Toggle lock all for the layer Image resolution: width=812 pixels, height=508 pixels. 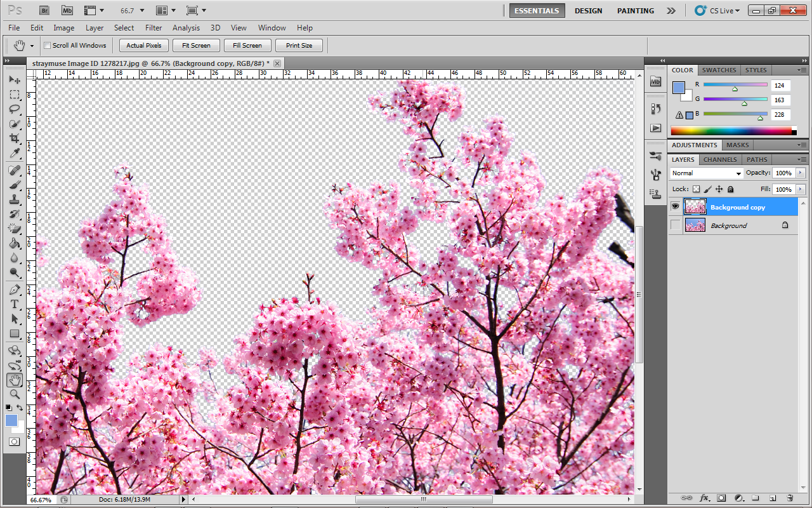[730, 189]
